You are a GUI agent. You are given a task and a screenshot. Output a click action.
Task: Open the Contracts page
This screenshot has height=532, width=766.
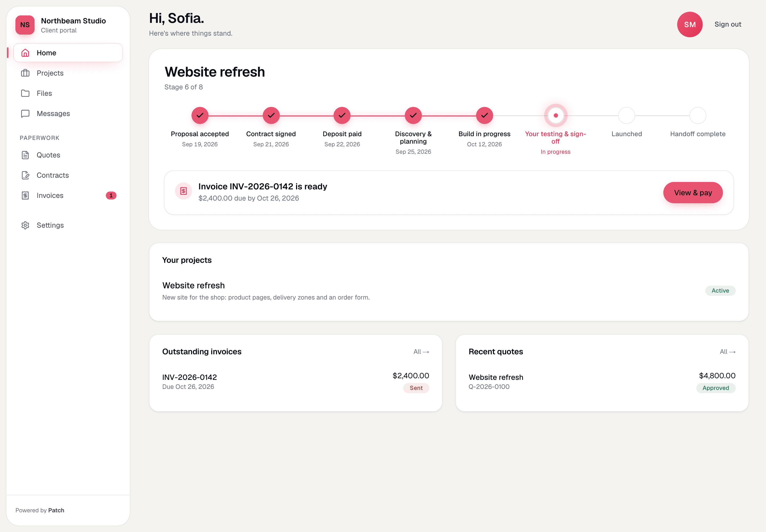point(68,175)
